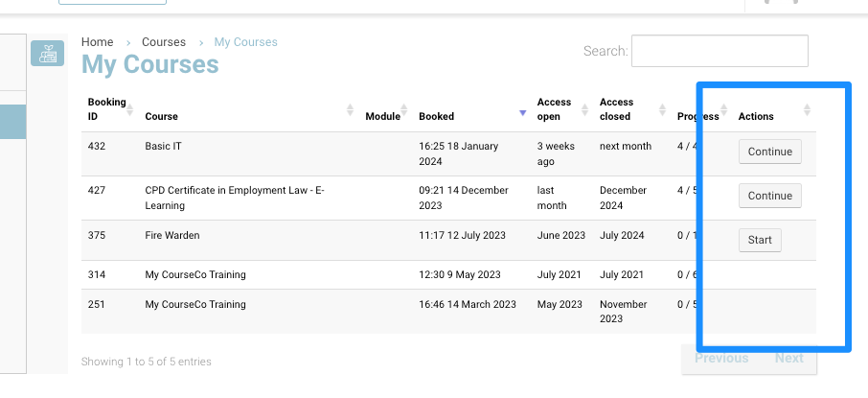Go to the Next page of entries

tap(789, 359)
